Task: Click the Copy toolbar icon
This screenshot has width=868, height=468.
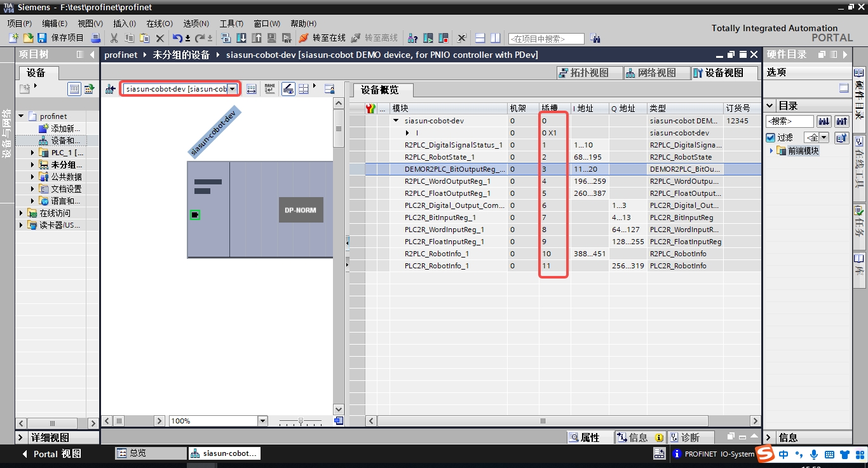Action: point(129,38)
